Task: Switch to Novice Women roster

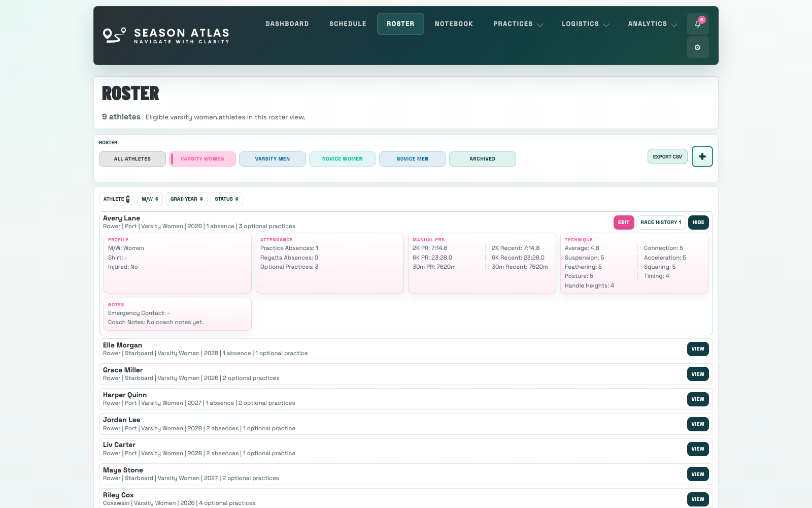Action: (x=343, y=159)
